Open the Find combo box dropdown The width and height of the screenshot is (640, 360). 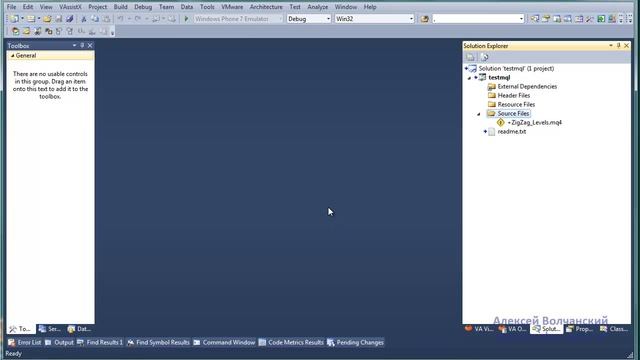point(521,19)
